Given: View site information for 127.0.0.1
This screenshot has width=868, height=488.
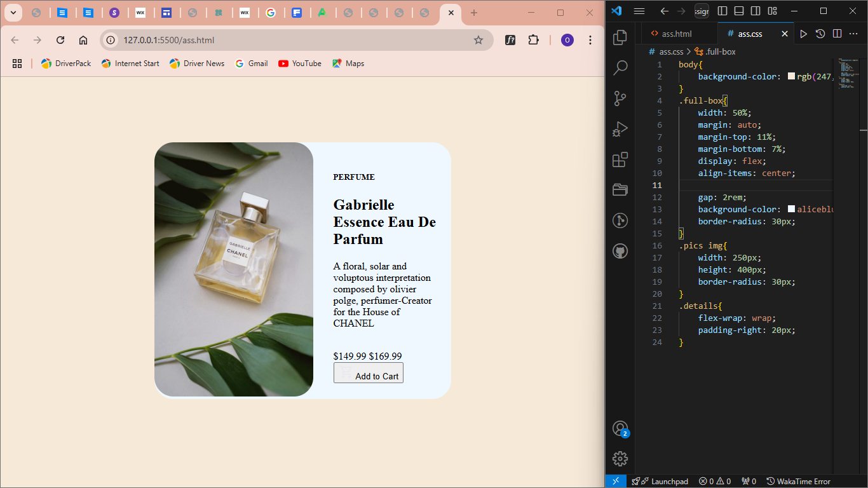Looking at the screenshot, I should (x=111, y=40).
